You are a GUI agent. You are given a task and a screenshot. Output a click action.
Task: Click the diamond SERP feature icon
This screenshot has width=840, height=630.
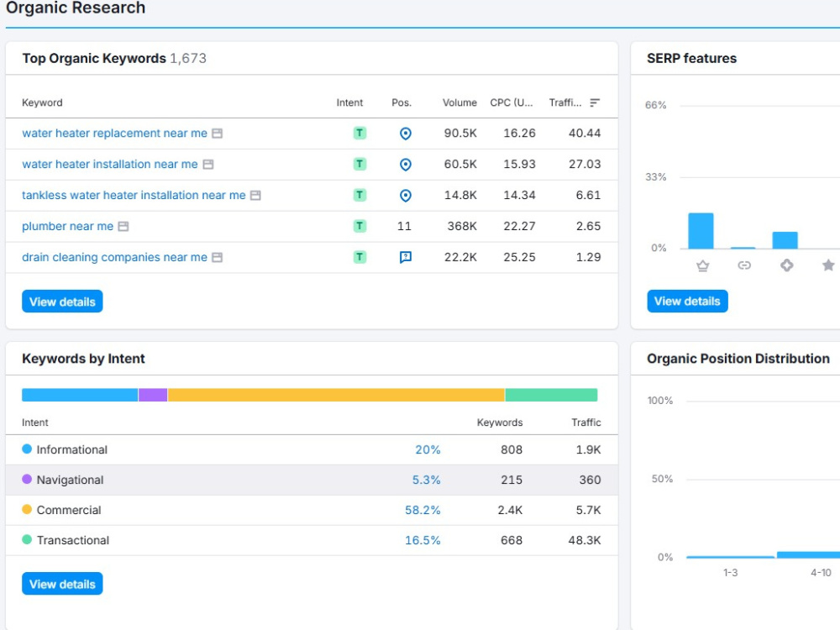(x=786, y=265)
